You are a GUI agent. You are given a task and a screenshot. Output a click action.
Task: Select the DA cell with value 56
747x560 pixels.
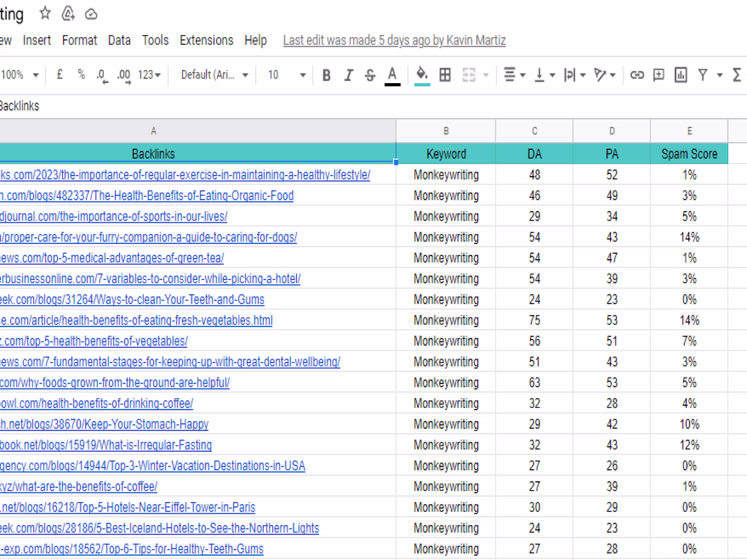(x=534, y=341)
